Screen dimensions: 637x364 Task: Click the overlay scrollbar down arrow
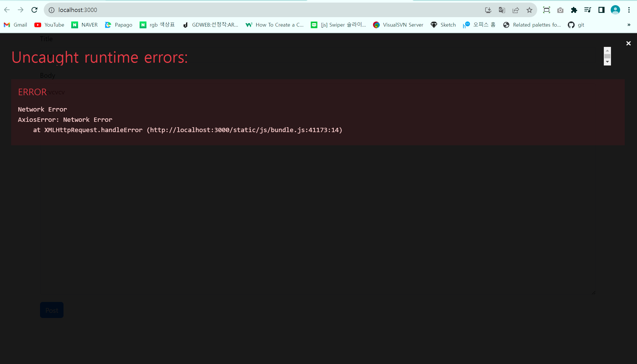[607, 62]
